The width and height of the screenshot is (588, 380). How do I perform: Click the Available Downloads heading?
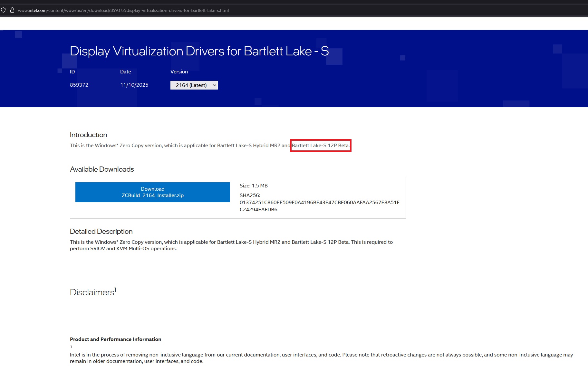tap(102, 169)
